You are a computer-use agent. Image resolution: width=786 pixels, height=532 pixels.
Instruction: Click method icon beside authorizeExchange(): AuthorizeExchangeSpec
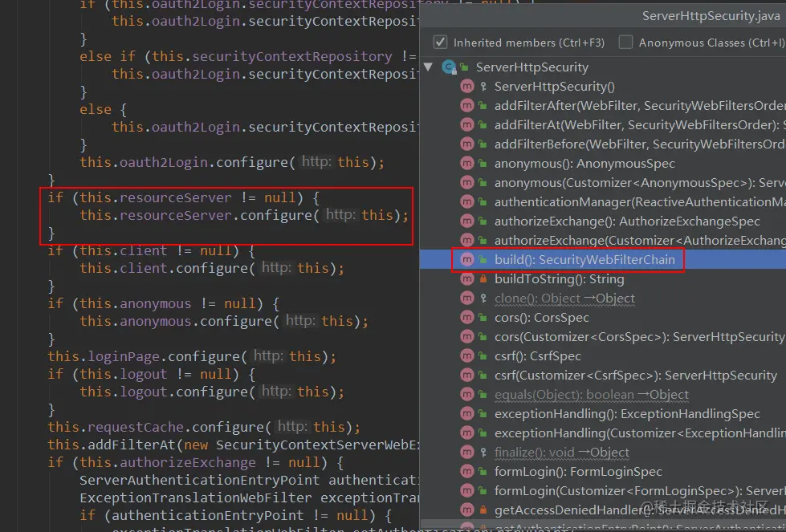467,221
